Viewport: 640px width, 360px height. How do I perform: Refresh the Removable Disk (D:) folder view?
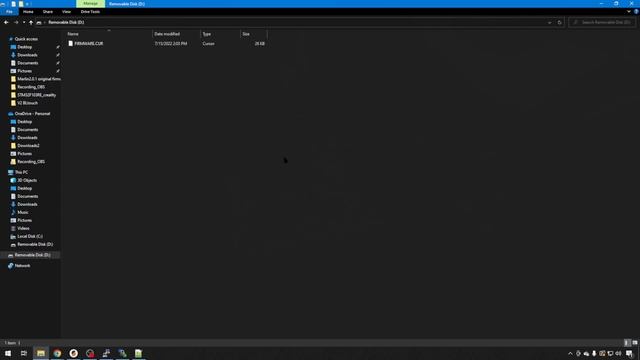click(x=560, y=22)
